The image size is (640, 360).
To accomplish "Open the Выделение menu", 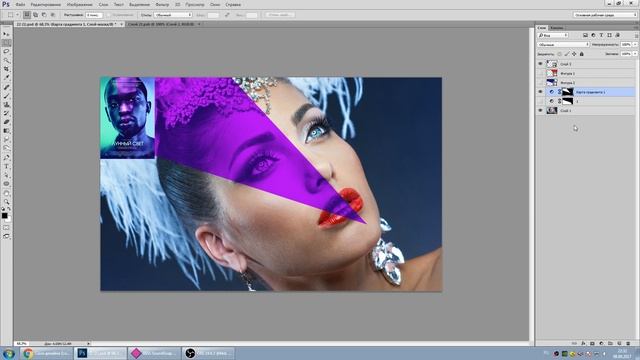I will point(139,4).
